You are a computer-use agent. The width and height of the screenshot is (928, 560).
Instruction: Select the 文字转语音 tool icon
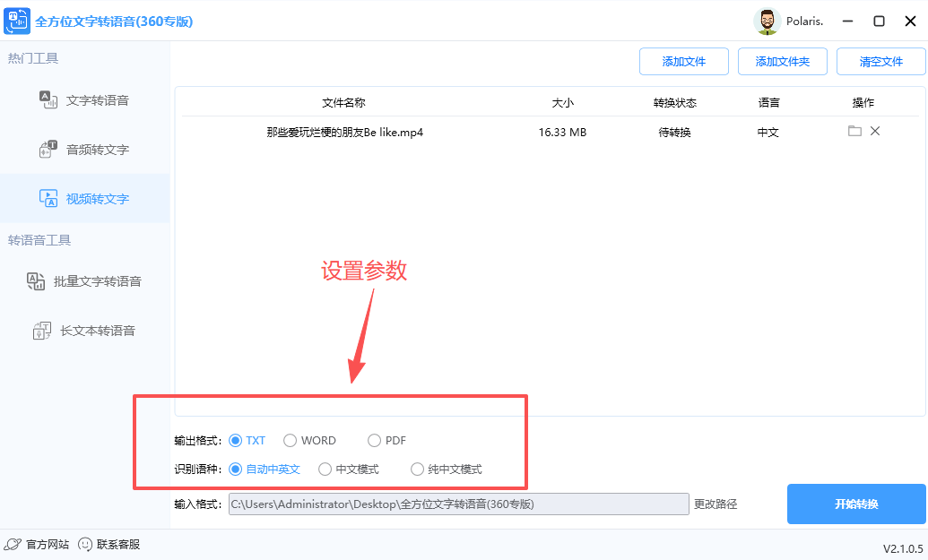pyautogui.click(x=47, y=99)
